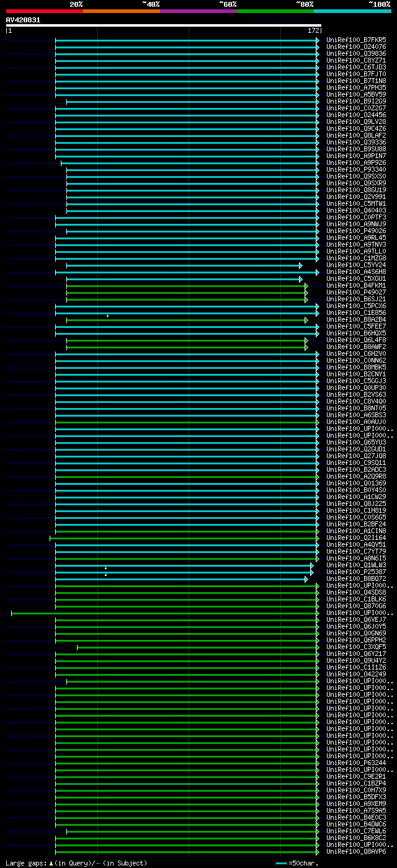397x868 pixels.
Task: Click UniRef100_Q01369 label
Action: tap(356, 483)
